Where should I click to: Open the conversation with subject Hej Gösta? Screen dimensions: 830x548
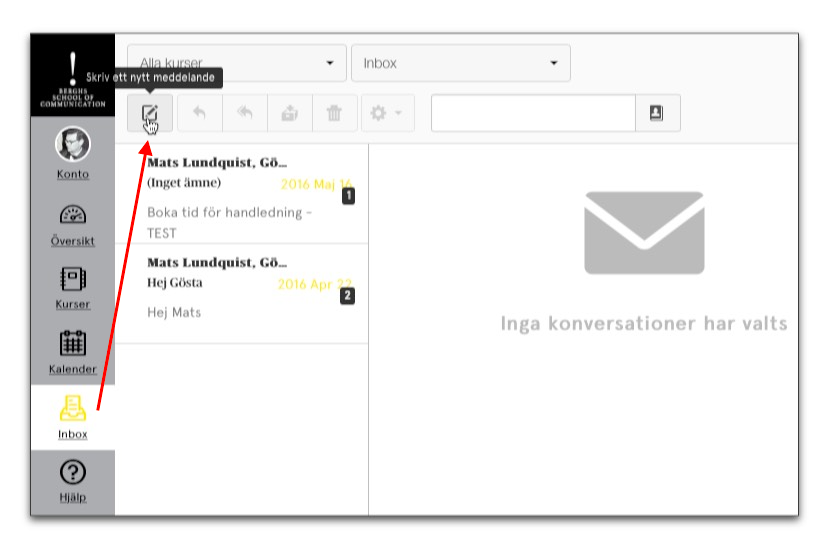242,294
